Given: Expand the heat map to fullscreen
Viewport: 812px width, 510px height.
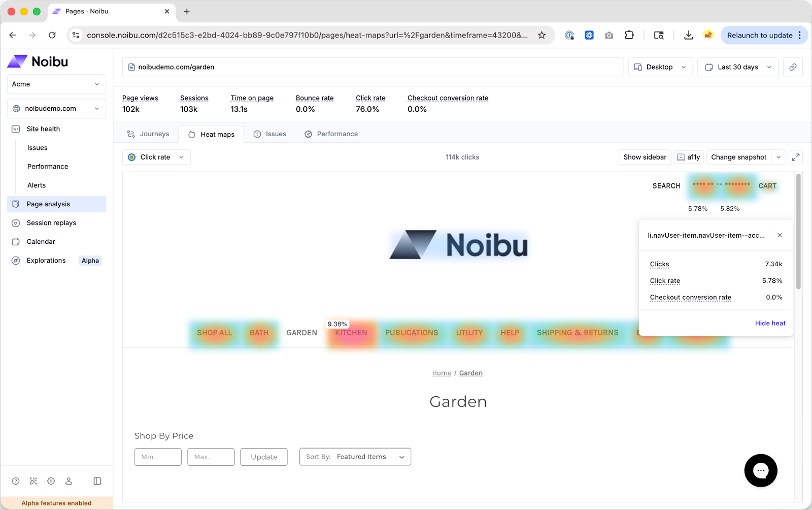Looking at the screenshot, I should click(x=796, y=157).
